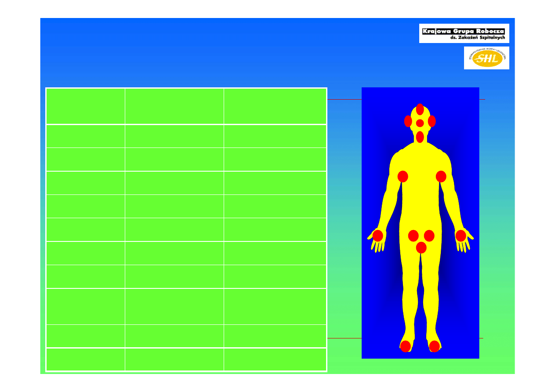Image resolution: width=555 pixels, height=392 pixels.
Task: Click the red dot on the viewer's-left hand
Action: click(x=378, y=236)
